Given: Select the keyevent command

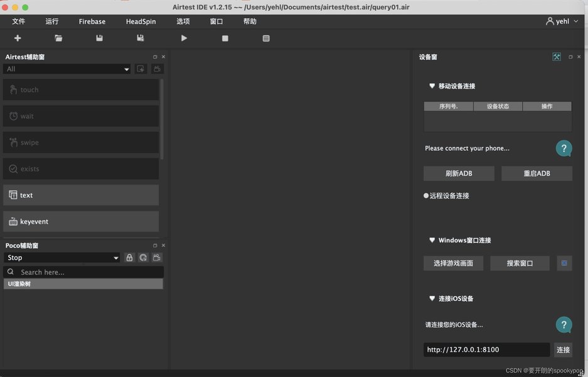Looking at the screenshot, I should 80,221.
